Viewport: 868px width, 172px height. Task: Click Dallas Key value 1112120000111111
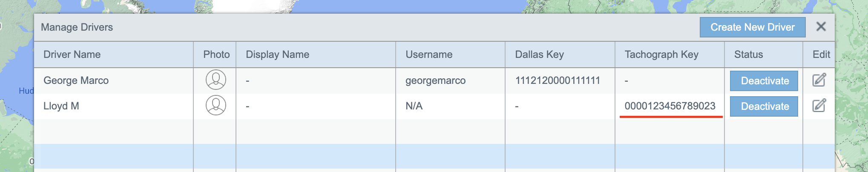[x=557, y=80]
